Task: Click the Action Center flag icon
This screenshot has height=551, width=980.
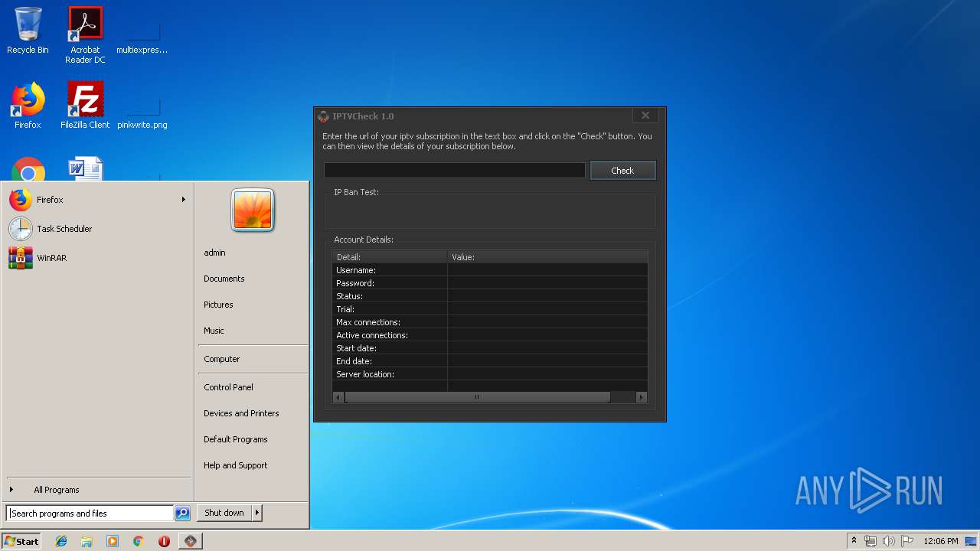Action: [907, 541]
